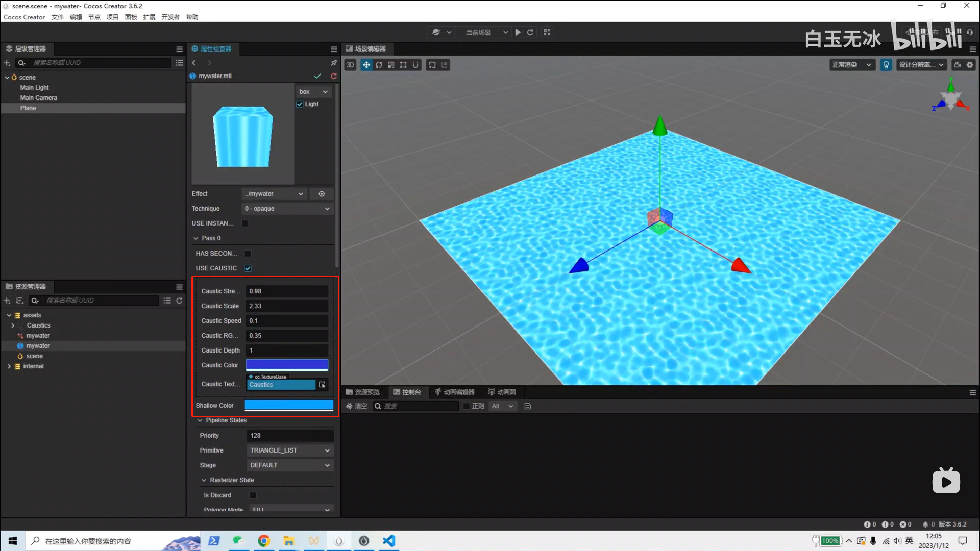This screenshot has width=980, height=551.
Task: Select the move transform tool
Action: 366,65
